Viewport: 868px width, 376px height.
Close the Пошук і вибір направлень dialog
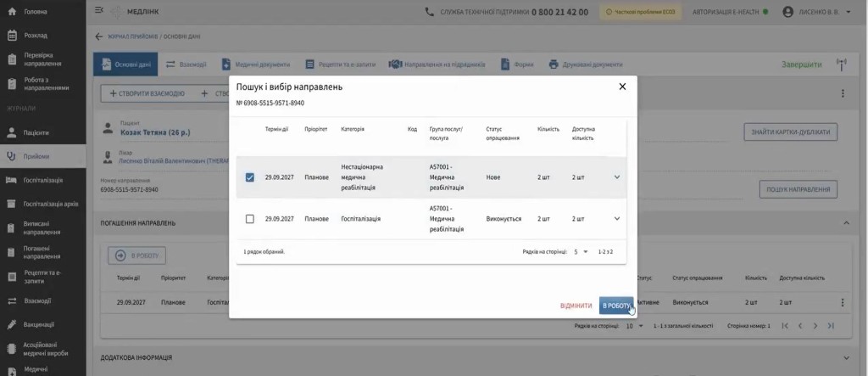tap(622, 87)
